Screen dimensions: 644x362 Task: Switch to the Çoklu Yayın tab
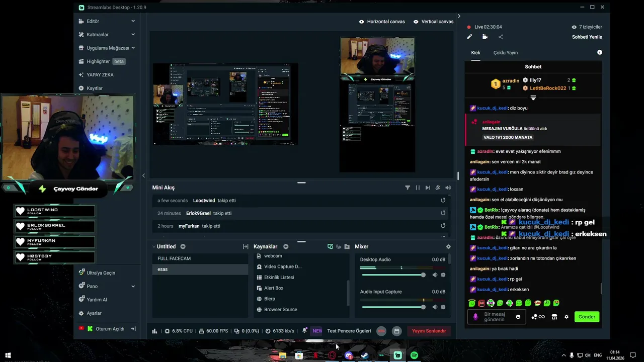505,53
